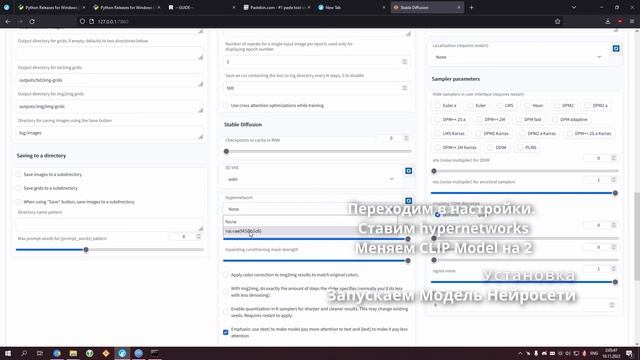The width and height of the screenshot is (640, 360).
Task: Click the Directory name pattern input field
Action: (x=109, y=224)
